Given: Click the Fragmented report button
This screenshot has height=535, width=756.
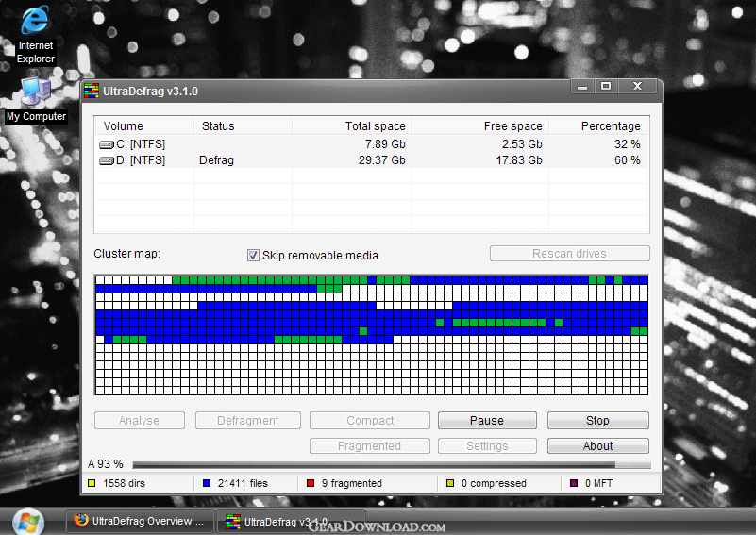Looking at the screenshot, I should [x=370, y=445].
